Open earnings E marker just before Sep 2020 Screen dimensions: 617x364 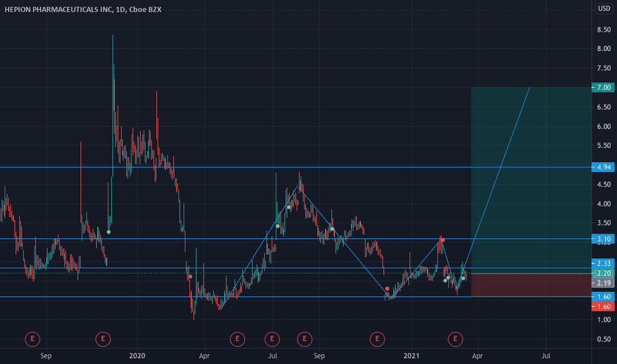point(305,339)
